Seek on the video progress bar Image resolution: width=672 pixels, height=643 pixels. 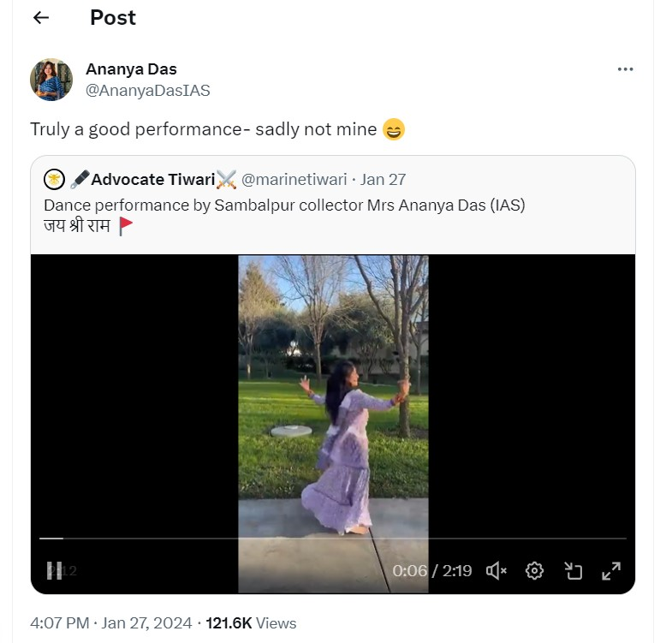332,539
